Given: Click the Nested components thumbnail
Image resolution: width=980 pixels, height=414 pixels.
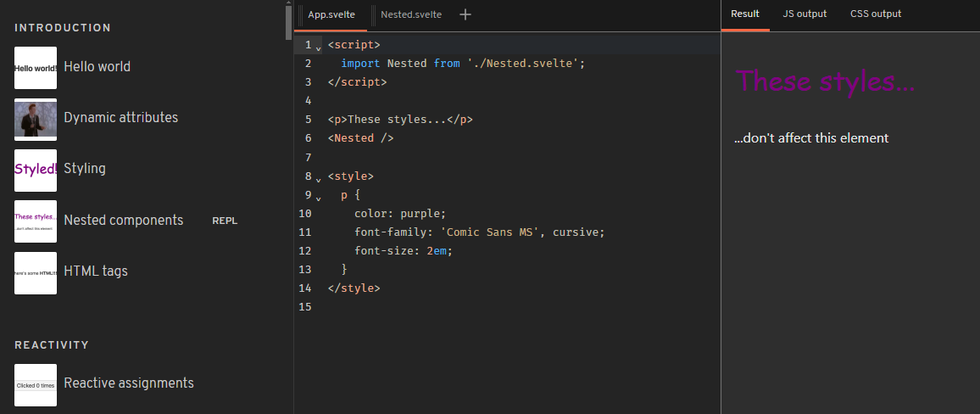Looking at the screenshot, I should 36,221.
